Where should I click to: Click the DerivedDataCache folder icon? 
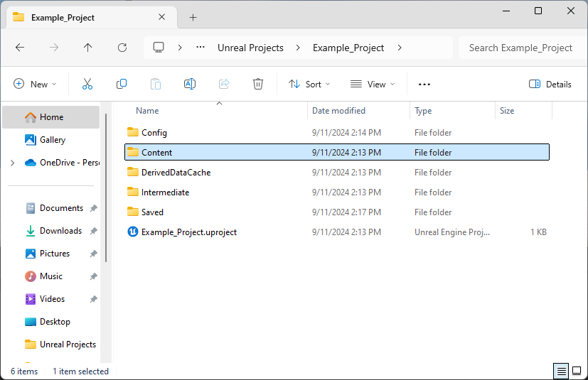pos(133,172)
